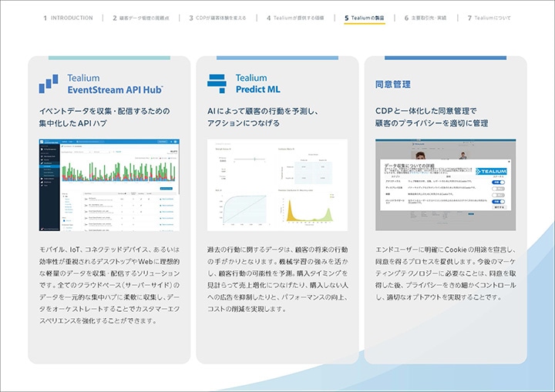Click the green bar chart in EventStream screenshot

pyautogui.click(x=119, y=172)
